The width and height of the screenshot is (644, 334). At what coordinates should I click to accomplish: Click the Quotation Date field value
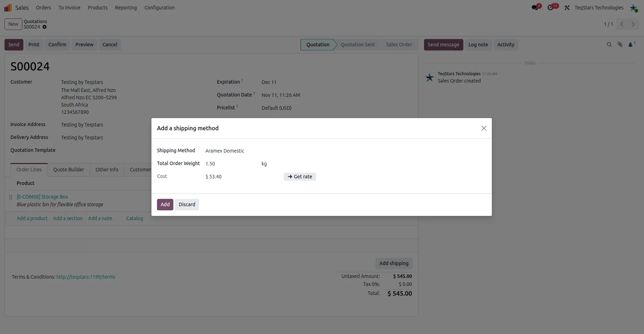281,95
